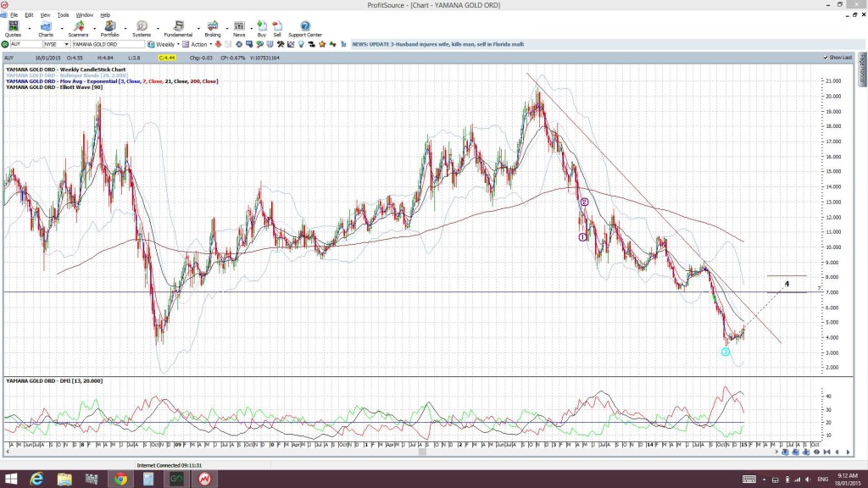Click the Buy order icon

262,29
